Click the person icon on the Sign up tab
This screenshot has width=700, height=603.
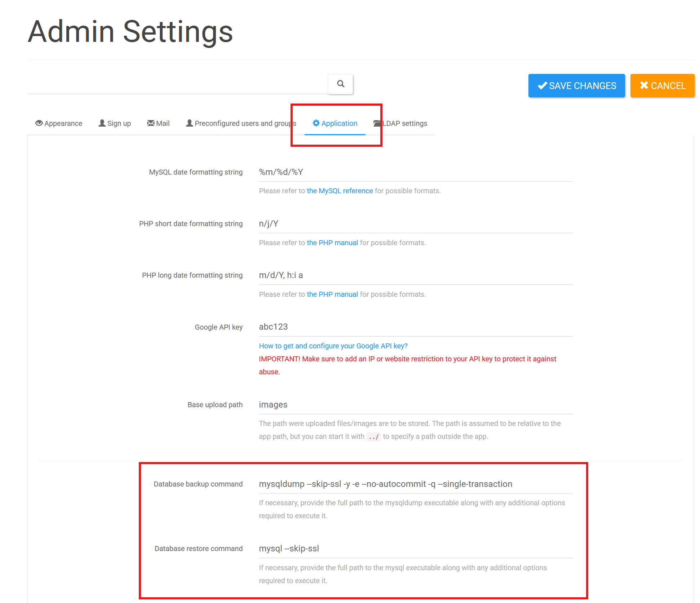[x=102, y=123]
